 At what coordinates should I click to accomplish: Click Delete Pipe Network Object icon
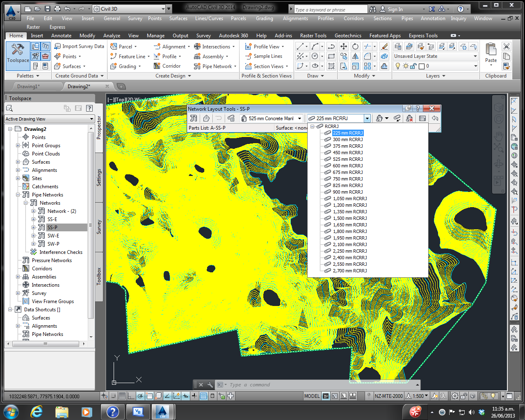409,118
